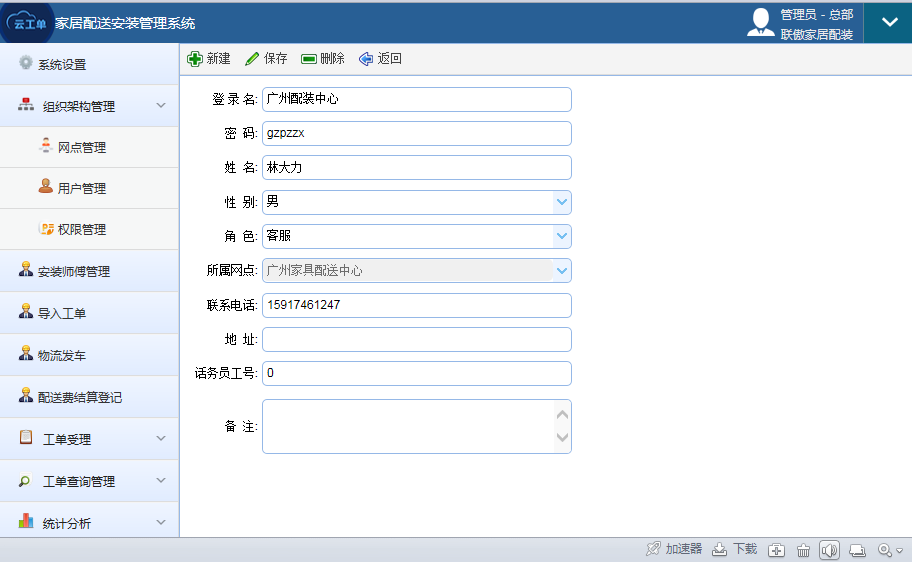Image resolution: width=912 pixels, height=562 pixels.
Task: Collapse the 组织架构管理 section chevron
Action: click(x=161, y=105)
